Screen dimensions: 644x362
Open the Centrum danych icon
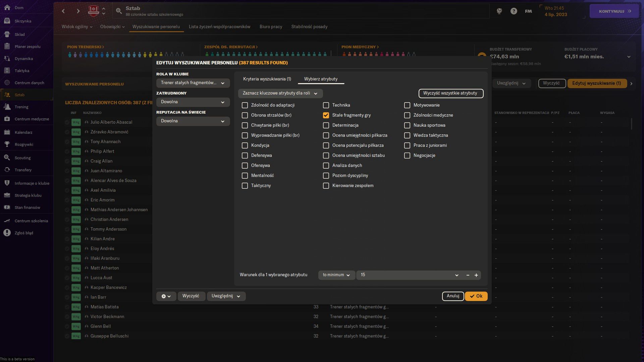(7, 83)
